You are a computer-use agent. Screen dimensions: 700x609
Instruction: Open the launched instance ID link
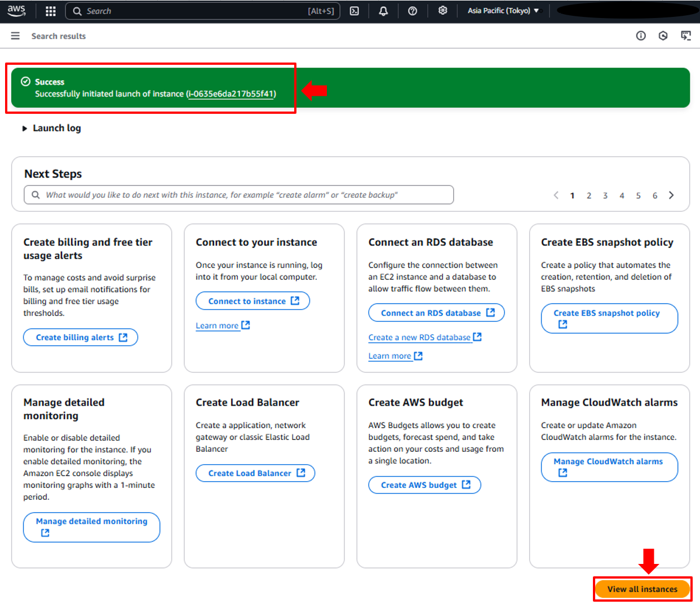click(x=231, y=94)
